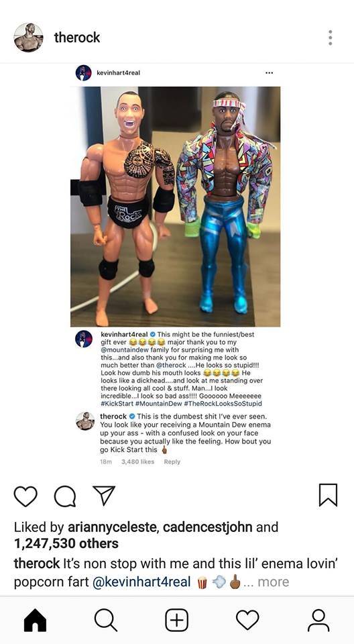This screenshot has height=644, width=354.
Task: Tap the action figures post image
Action: (176, 207)
